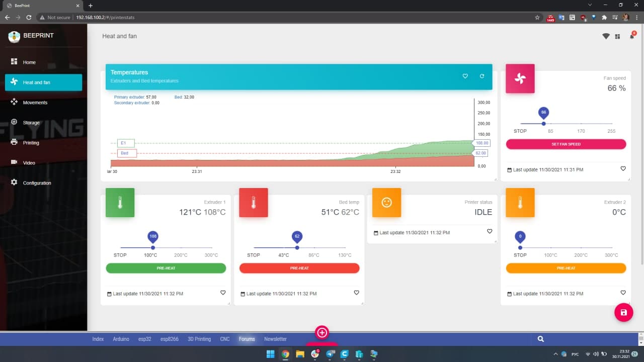The image size is (644, 362).
Task: Open the esp32 link in bottom bar
Action: click(x=145, y=339)
